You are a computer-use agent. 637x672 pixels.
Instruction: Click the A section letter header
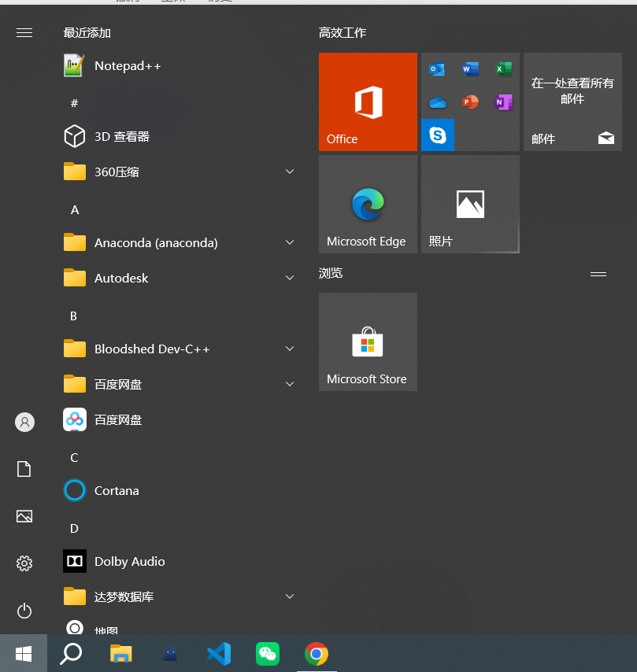[75, 210]
